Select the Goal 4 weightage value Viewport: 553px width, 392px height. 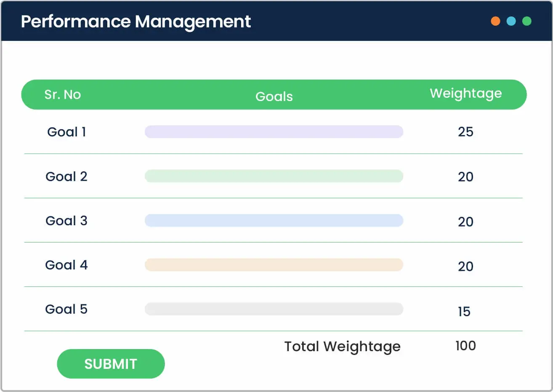coord(465,266)
